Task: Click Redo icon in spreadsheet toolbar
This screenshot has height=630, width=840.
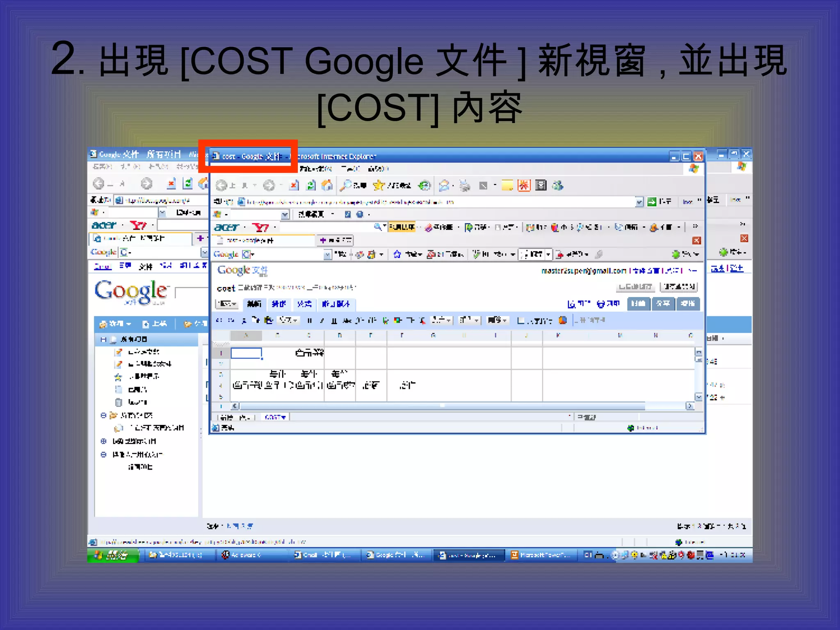Action: [231, 320]
